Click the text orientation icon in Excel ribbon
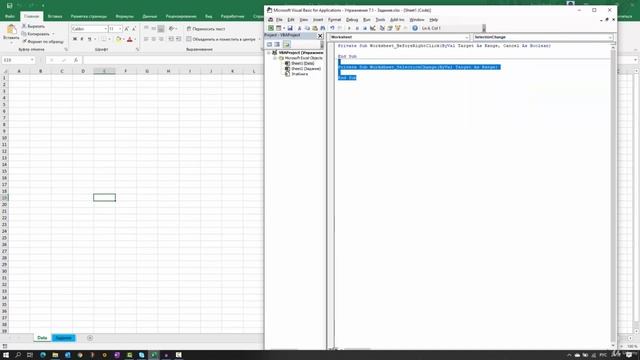The height and width of the screenshot is (360, 640). coord(171,29)
